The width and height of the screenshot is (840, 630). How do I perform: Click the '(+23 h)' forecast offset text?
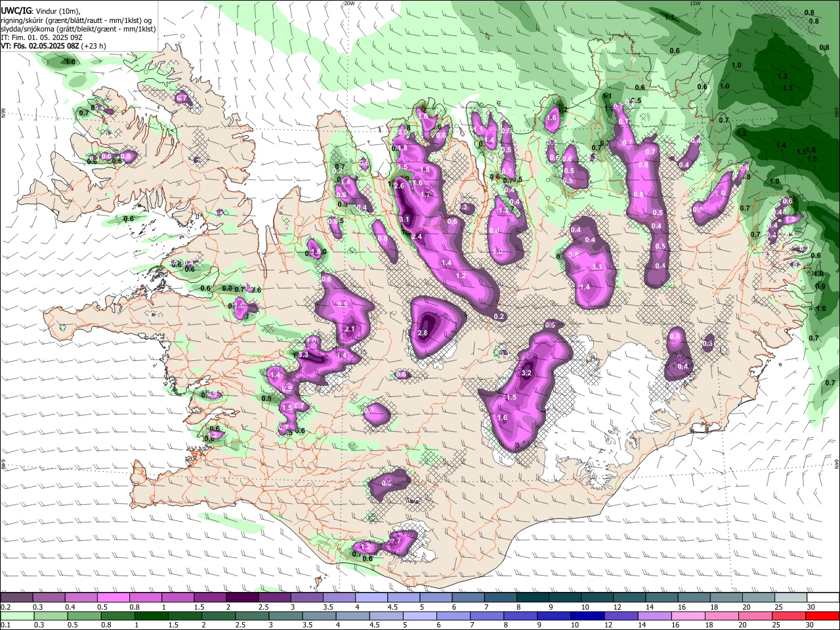click(x=94, y=46)
